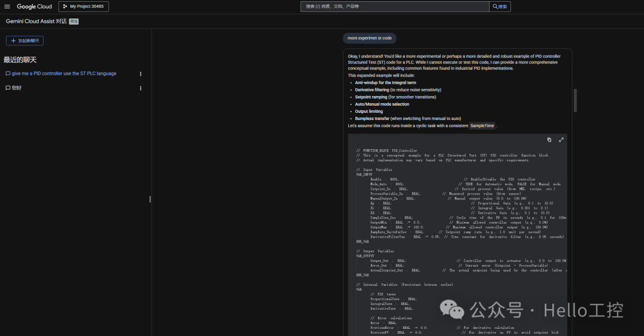Open options menu for PID controller chat

pyautogui.click(x=141, y=74)
